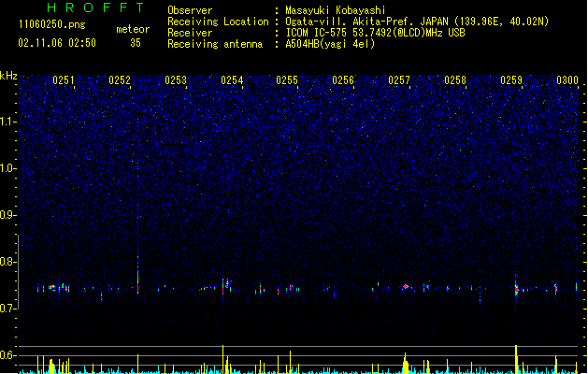Image resolution: width=588 pixels, height=374 pixels.
Task: Click the 0257 time marker
Action: 399,80
